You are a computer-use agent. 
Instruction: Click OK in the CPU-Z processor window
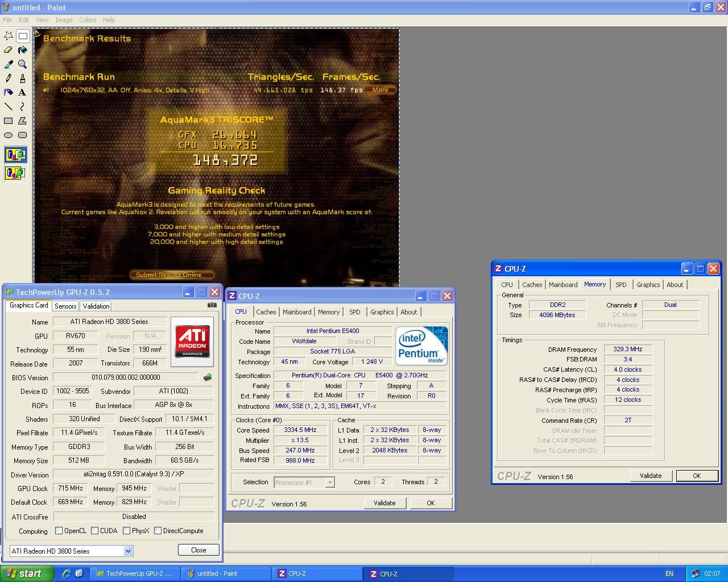point(431,503)
